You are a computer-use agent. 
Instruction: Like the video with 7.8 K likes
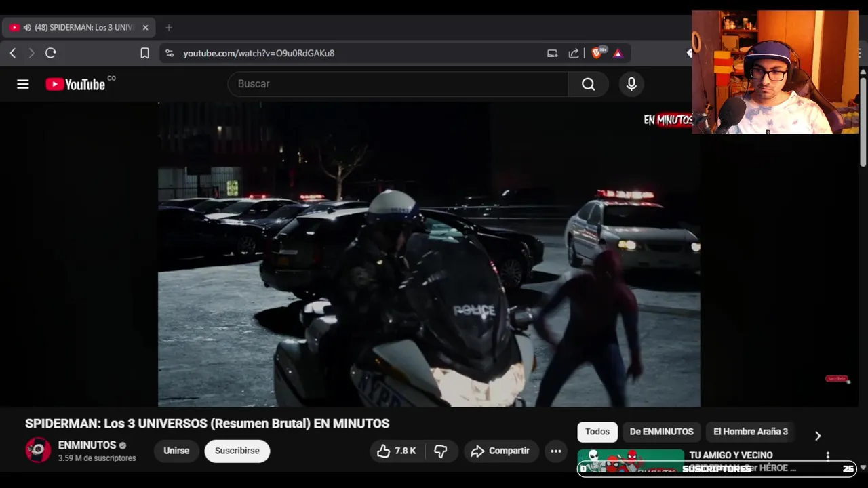396,451
